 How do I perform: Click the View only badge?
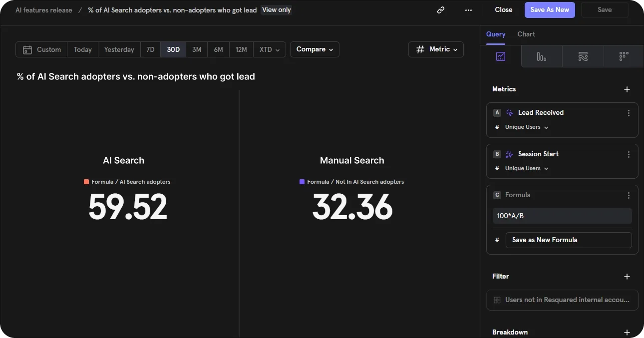pyautogui.click(x=276, y=10)
